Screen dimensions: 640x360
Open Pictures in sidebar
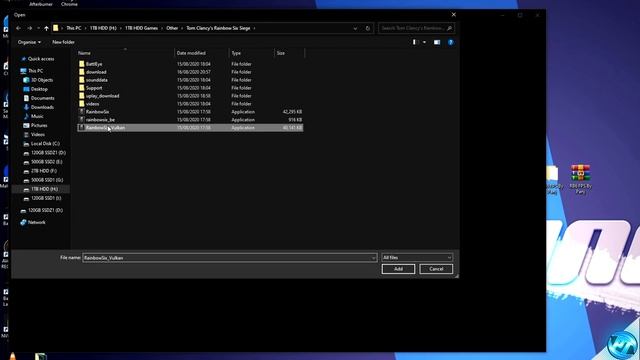[39, 125]
